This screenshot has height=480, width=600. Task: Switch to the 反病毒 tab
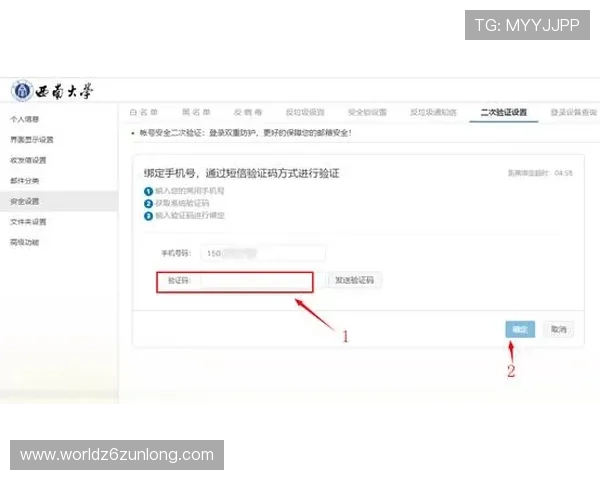(x=248, y=112)
